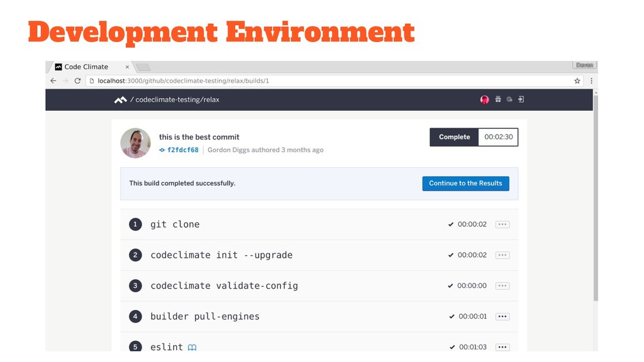Open the user avatar in header

point(485,99)
